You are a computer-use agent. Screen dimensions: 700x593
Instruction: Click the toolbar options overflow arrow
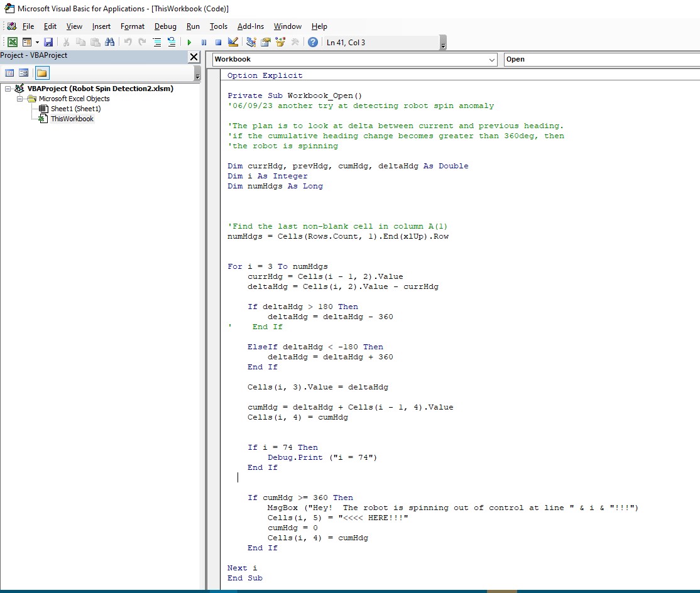(x=443, y=43)
